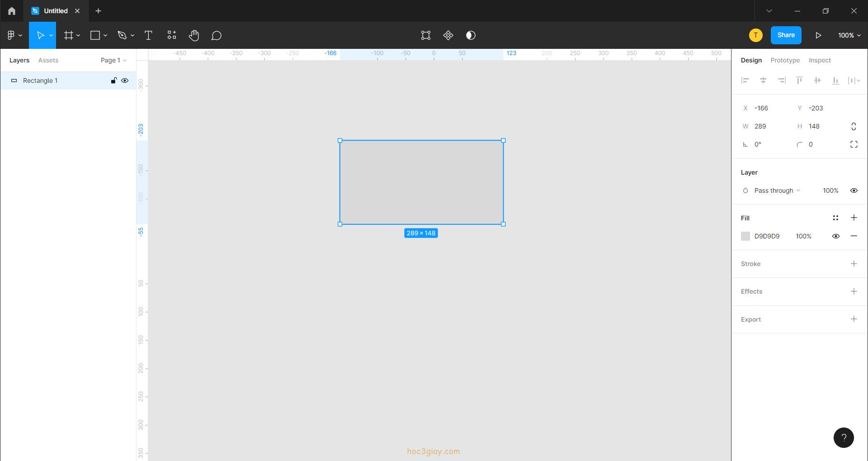Hide the D9D9D9 fill using eye icon
Image resolution: width=868 pixels, height=461 pixels.
coord(835,236)
